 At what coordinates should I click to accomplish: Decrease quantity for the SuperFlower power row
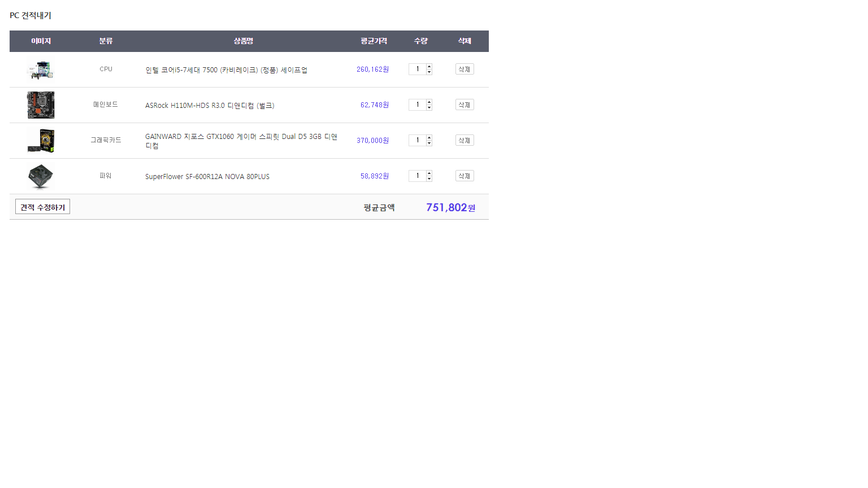(x=429, y=178)
